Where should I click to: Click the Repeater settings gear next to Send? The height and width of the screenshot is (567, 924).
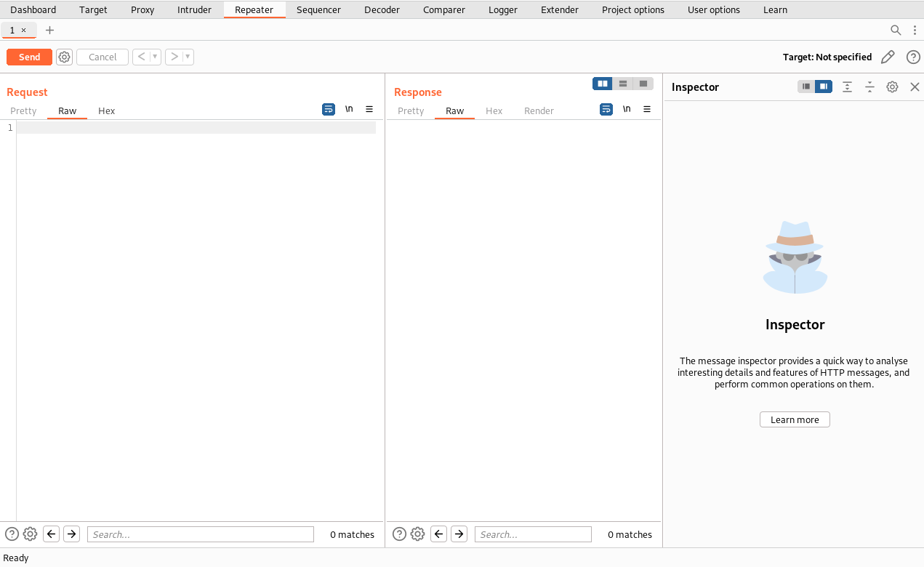pos(65,57)
